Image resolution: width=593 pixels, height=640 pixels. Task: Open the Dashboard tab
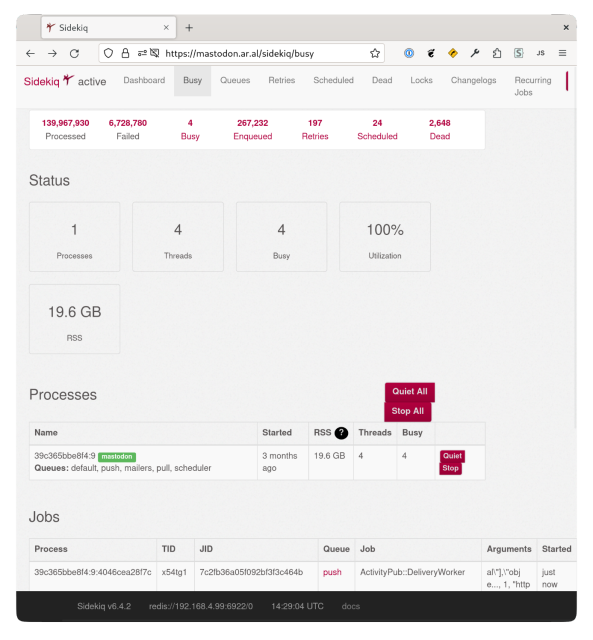[x=144, y=80]
